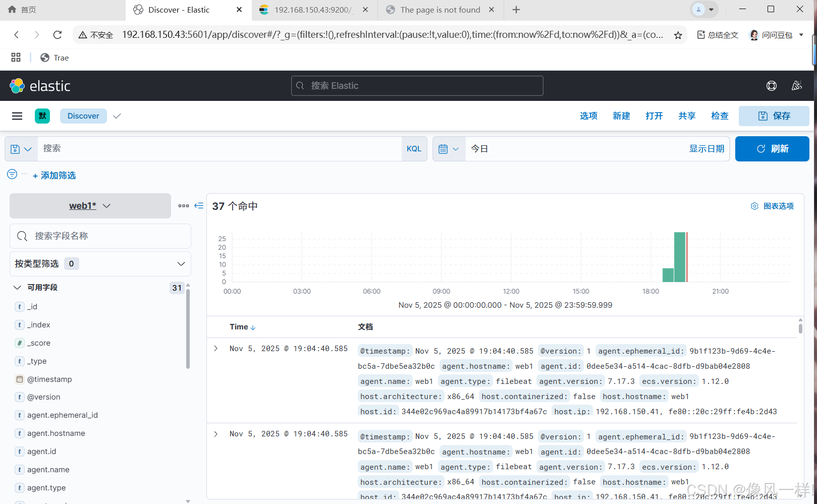Open the calendar quick date menu
Screen dimensions: 817x504
[449, 149]
